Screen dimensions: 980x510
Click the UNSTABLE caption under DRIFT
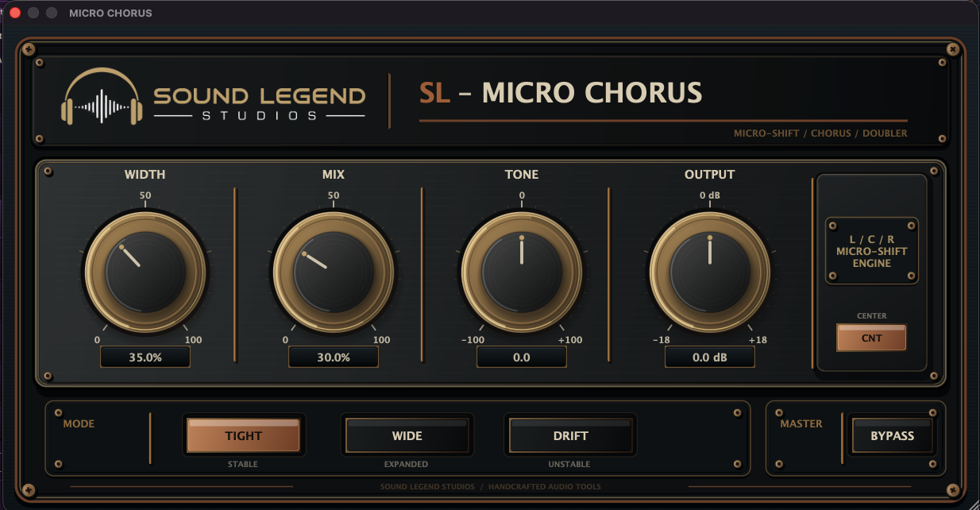[x=569, y=464]
